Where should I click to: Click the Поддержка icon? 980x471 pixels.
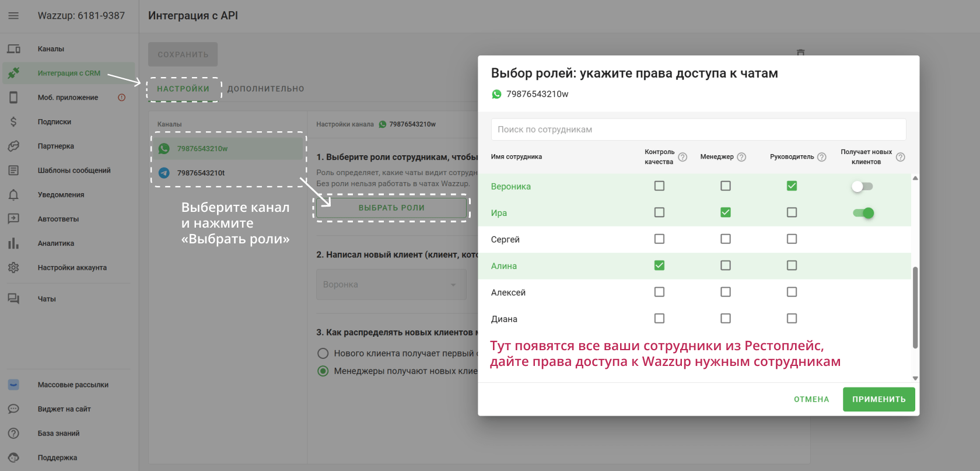(13, 458)
